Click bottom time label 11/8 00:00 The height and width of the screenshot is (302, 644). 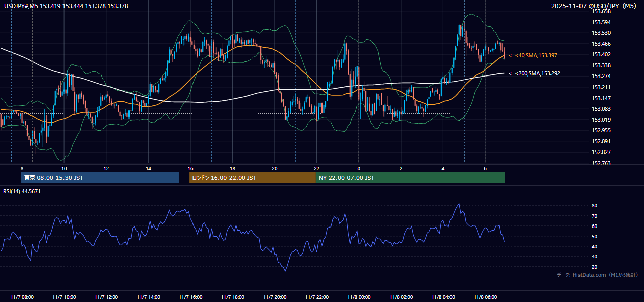tap(359, 297)
